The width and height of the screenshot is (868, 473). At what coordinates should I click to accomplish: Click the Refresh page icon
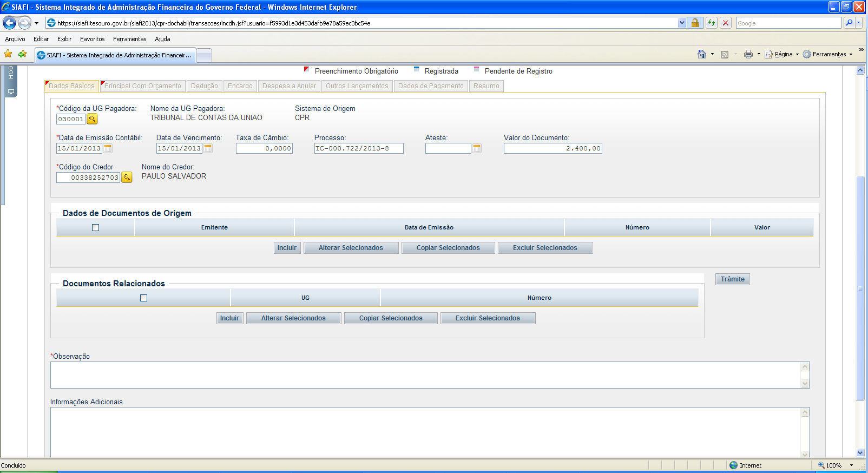[x=712, y=23]
